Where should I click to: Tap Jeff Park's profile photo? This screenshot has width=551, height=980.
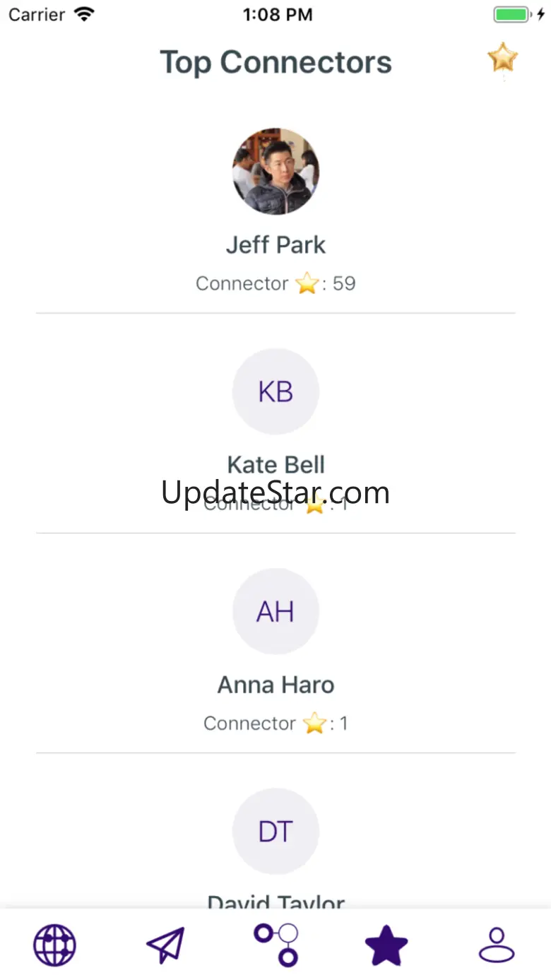275,171
